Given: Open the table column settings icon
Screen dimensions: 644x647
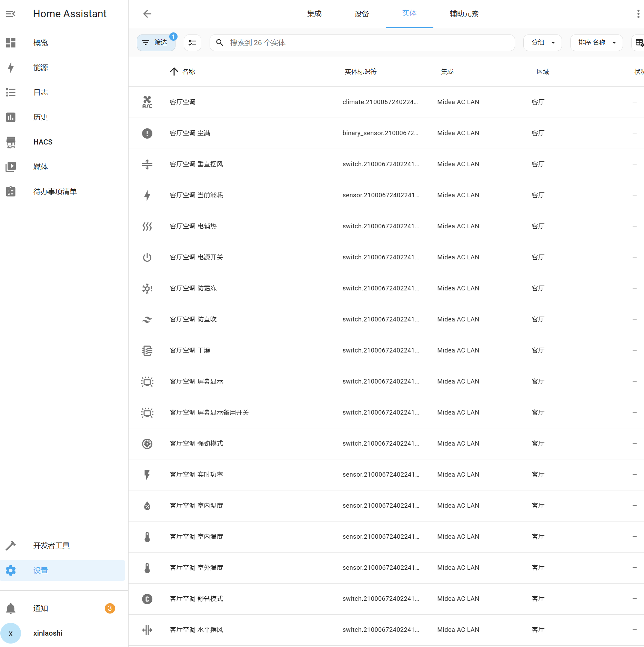Looking at the screenshot, I should 639,43.
